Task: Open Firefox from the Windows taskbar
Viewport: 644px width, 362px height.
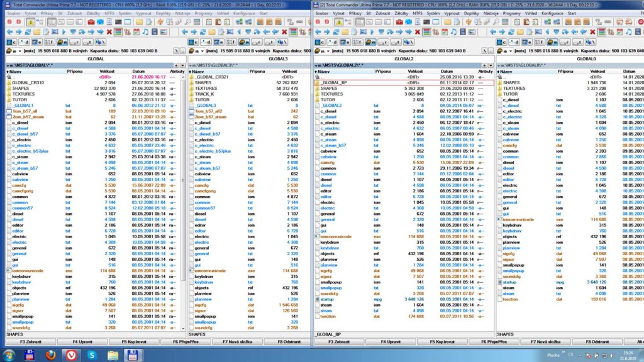Action: (50, 355)
